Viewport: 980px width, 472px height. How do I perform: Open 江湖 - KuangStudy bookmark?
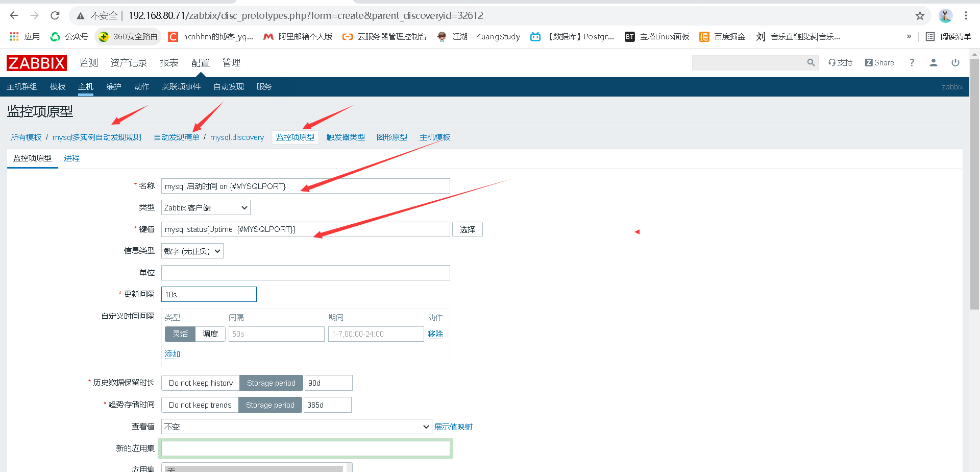479,37
